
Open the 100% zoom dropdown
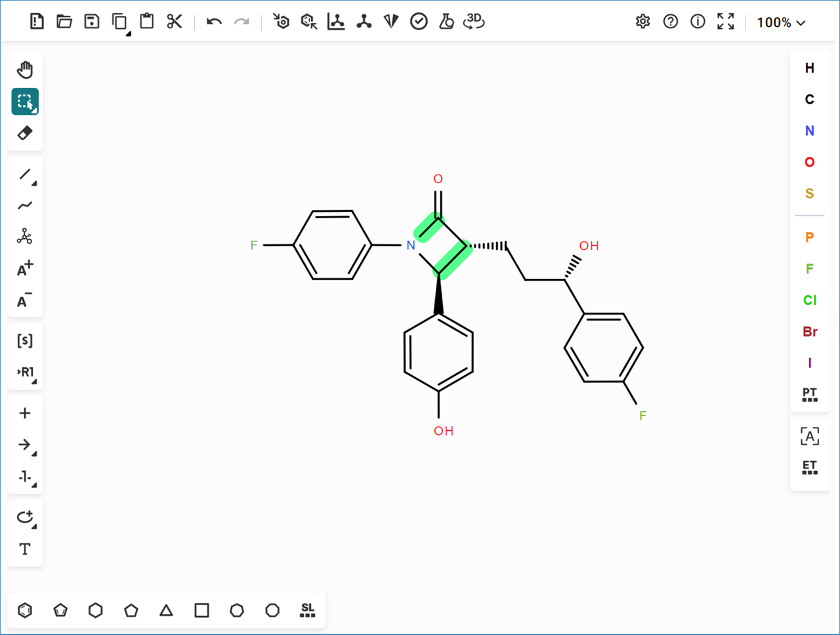781,22
